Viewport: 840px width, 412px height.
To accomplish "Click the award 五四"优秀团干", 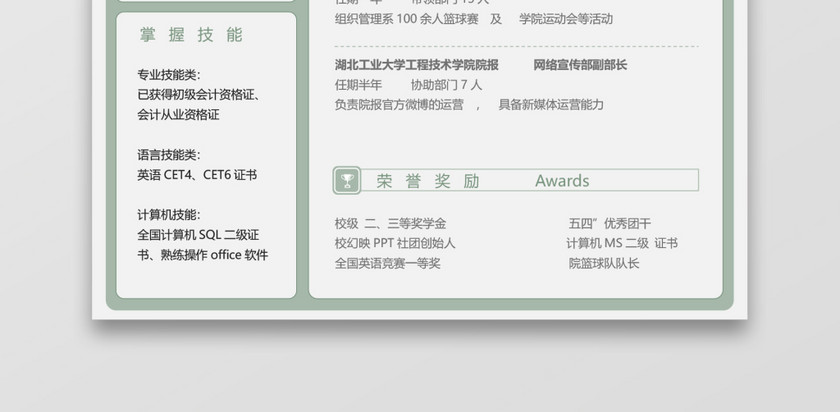I will point(610,224).
